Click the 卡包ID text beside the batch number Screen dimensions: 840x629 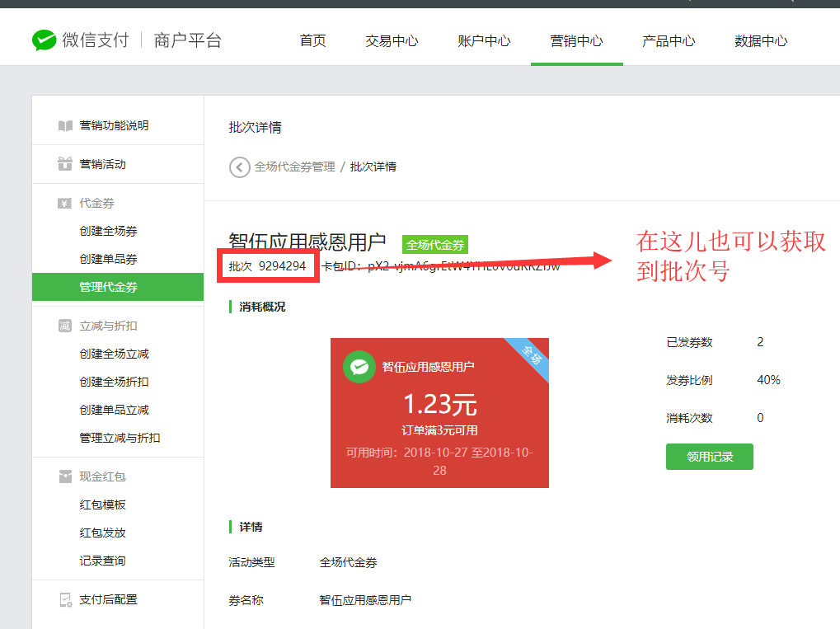[x=440, y=266]
